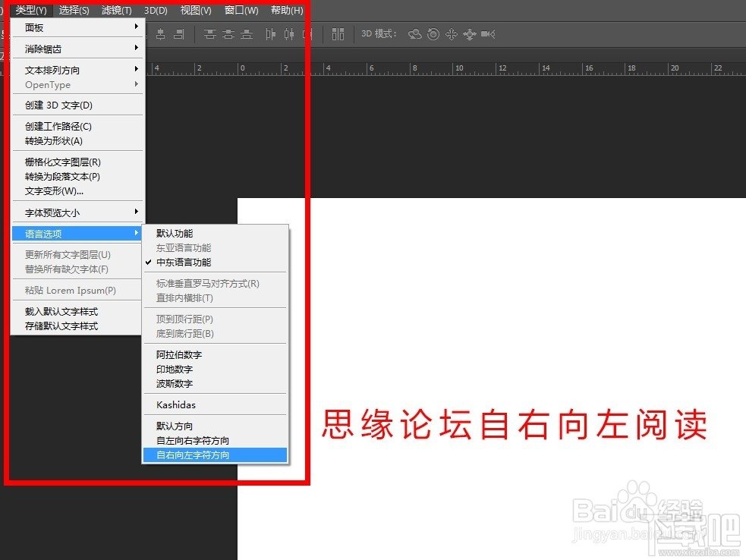Viewport: 746px width, 560px height.
Task: Select the 3D pan mode icon
Action: click(x=451, y=34)
